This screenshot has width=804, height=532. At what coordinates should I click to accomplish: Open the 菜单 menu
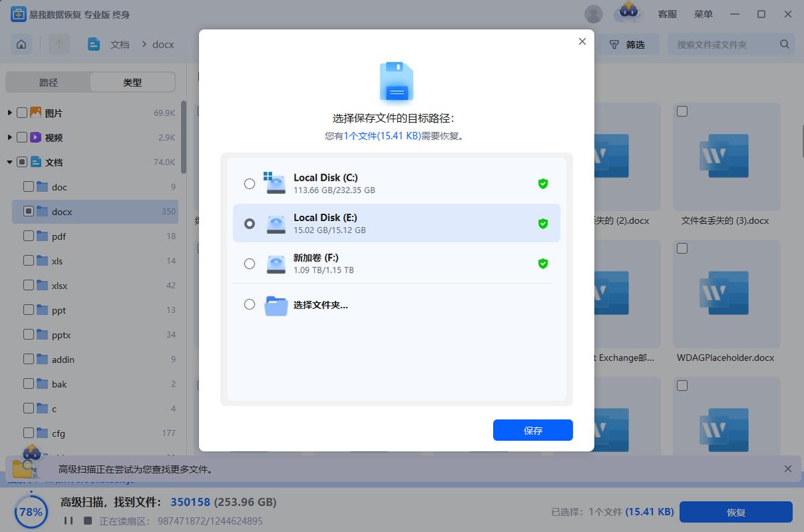[703, 13]
